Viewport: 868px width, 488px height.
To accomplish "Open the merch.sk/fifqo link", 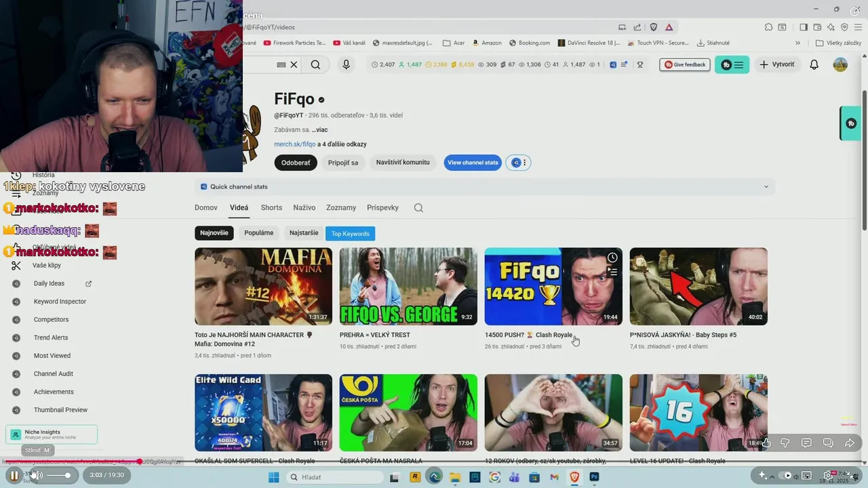I will point(294,144).
